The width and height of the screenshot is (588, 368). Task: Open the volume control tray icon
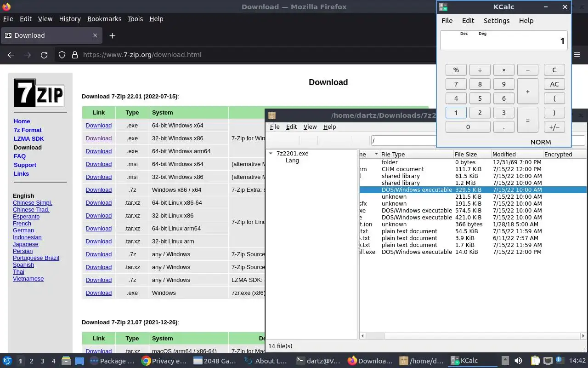(x=518, y=361)
